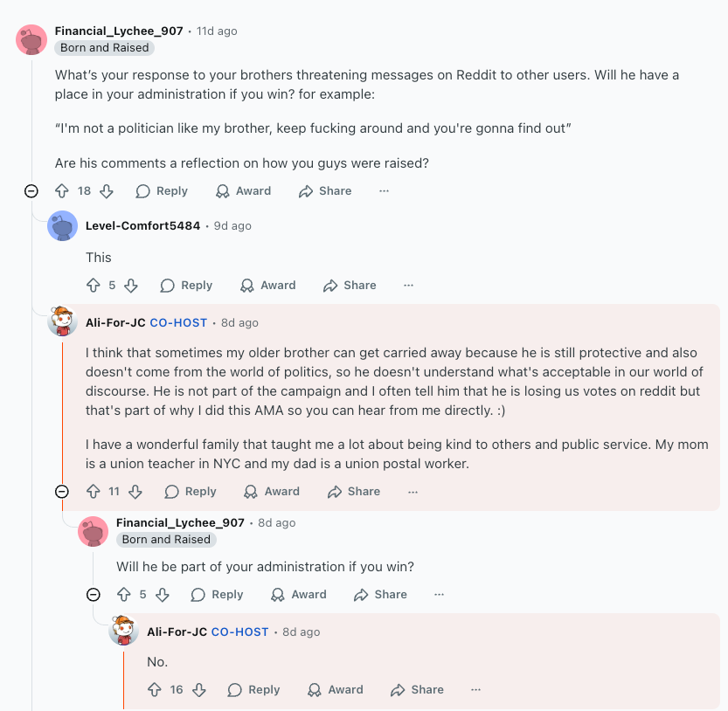
Task: Upvote Financial_Lychee_907's top comment with 18 votes
Action: point(62,190)
